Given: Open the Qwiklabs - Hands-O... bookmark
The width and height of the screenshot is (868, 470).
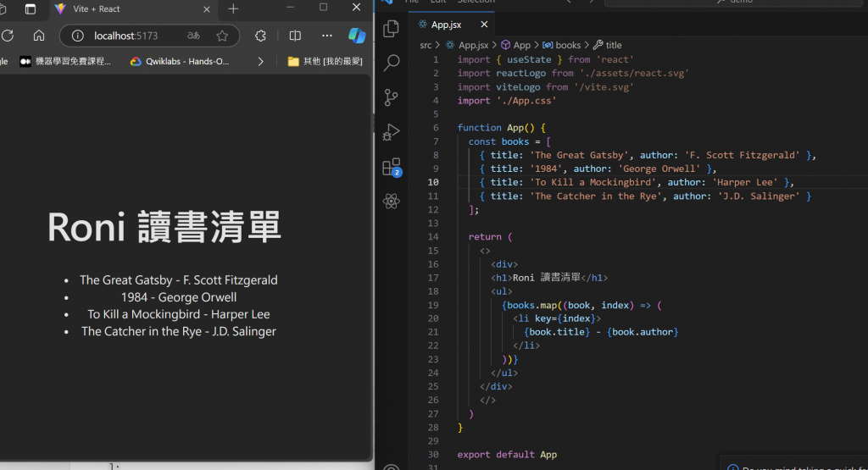Looking at the screenshot, I should (180, 61).
